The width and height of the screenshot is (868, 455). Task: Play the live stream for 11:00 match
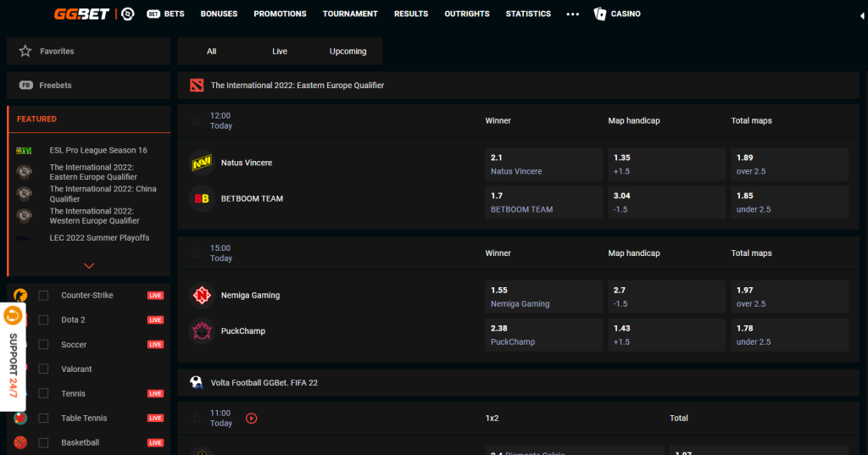tap(251, 419)
